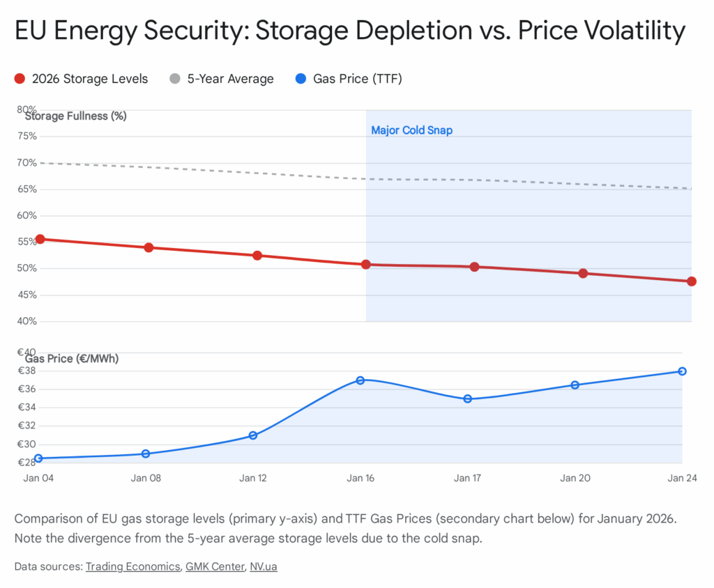
Task: Click the red storage point at Jan 24
Action: click(692, 281)
